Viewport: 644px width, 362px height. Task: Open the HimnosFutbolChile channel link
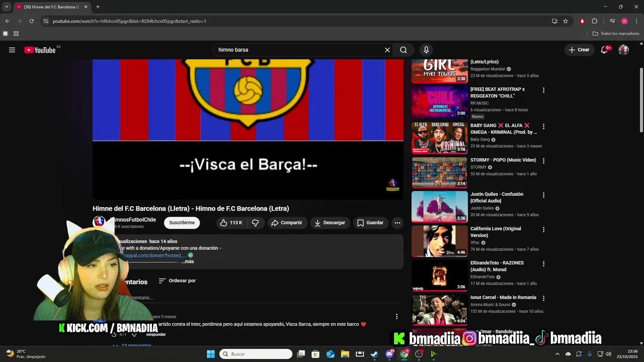tap(133, 220)
